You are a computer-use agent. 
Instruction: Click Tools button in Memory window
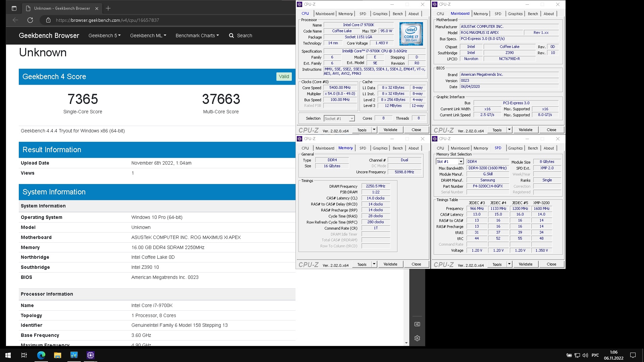pos(362,264)
